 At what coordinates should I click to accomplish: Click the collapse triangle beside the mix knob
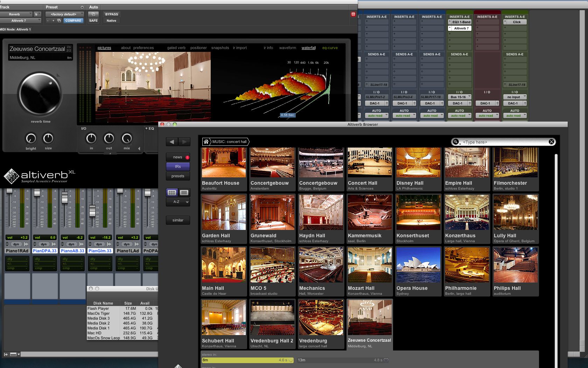point(139,149)
